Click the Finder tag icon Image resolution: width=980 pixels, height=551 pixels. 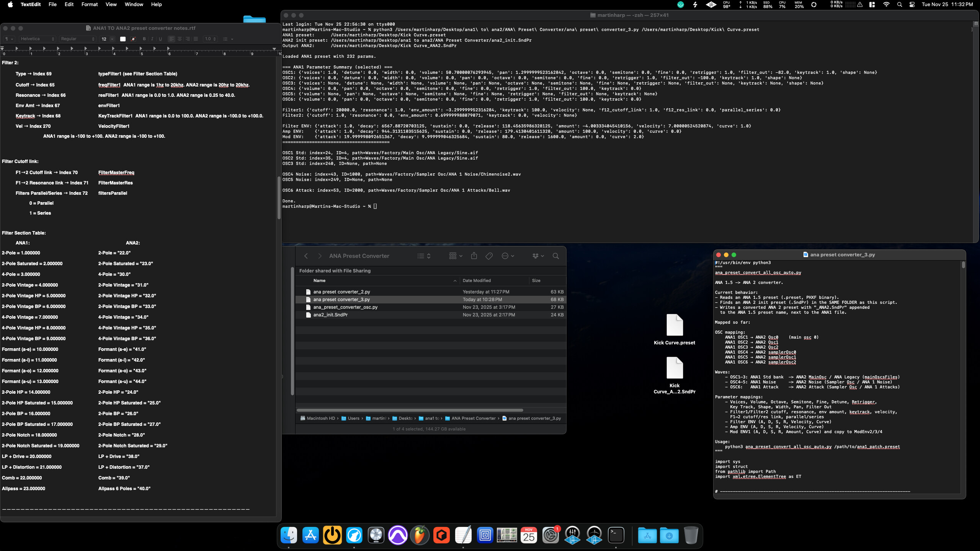point(489,256)
